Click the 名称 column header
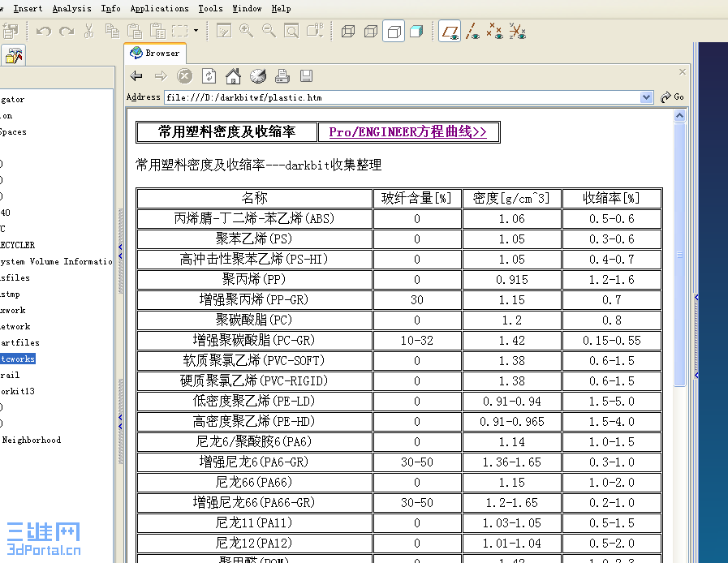The width and height of the screenshot is (728, 563). pyautogui.click(x=254, y=198)
